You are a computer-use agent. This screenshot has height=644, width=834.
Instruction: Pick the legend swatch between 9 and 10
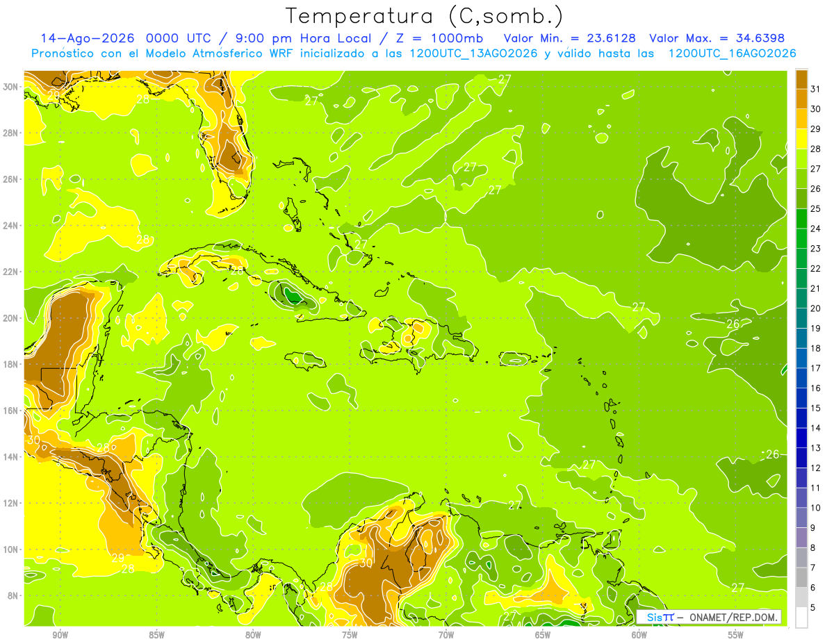click(801, 518)
